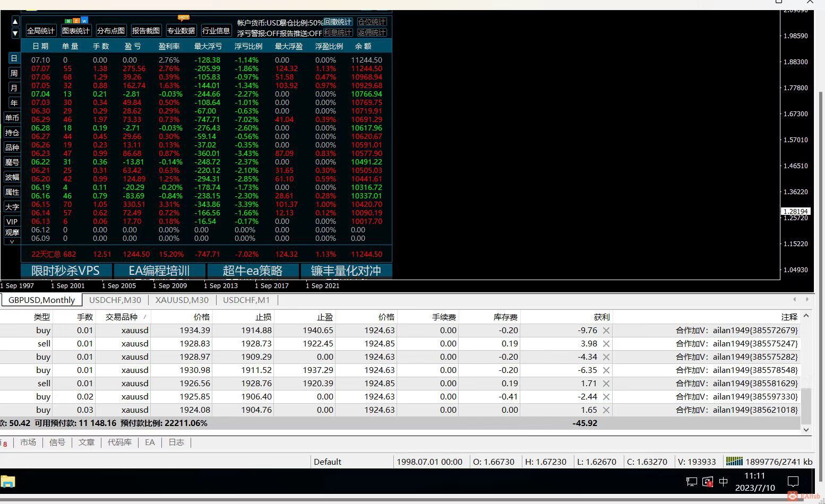Close the 0.03 lot buy order
The height and width of the screenshot is (504, 825).
point(606,410)
